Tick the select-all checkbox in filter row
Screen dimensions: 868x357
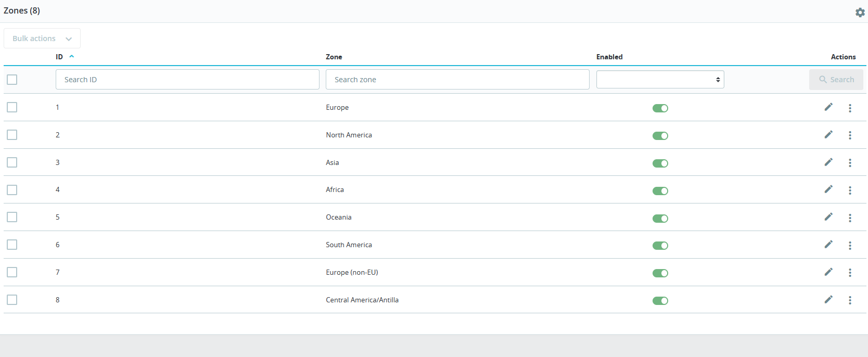coord(12,80)
